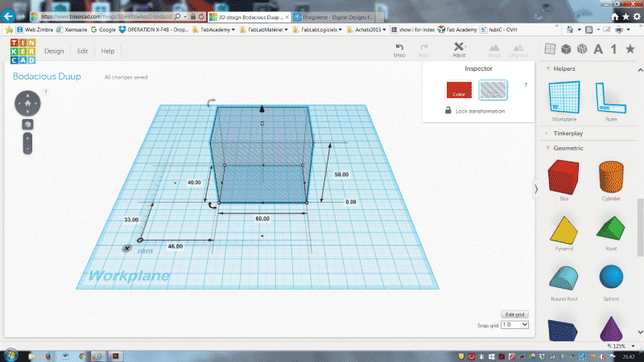Collapse the Helpers section
The image size is (644, 362).
pos(548,68)
